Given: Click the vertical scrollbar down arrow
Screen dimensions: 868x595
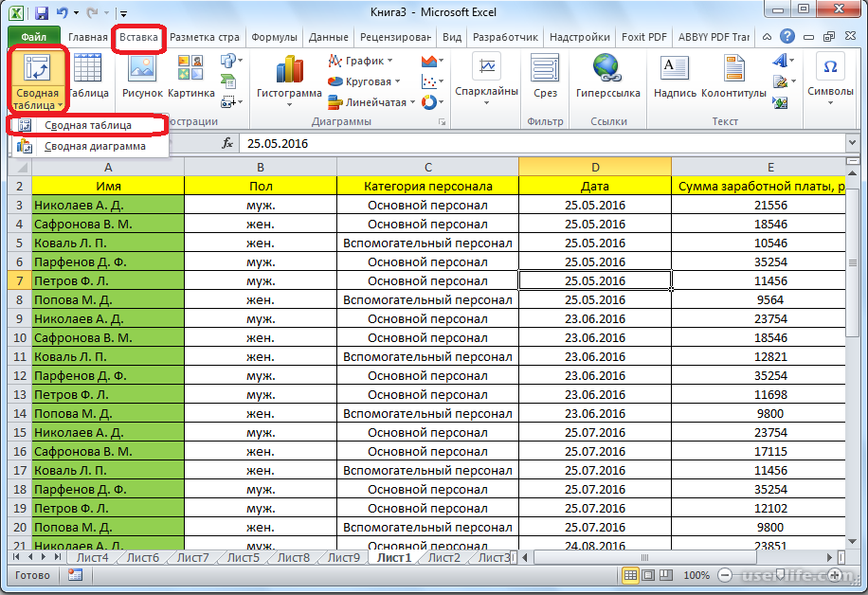Looking at the screenshot, I should [852, 541].
